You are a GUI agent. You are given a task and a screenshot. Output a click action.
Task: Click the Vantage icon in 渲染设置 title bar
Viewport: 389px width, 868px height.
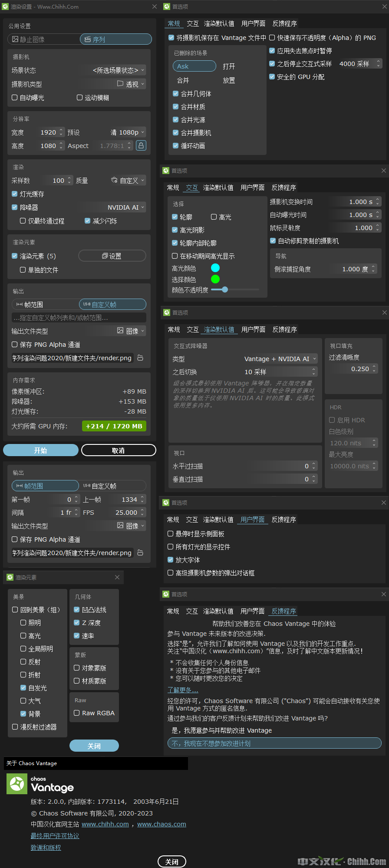point(5,7)
